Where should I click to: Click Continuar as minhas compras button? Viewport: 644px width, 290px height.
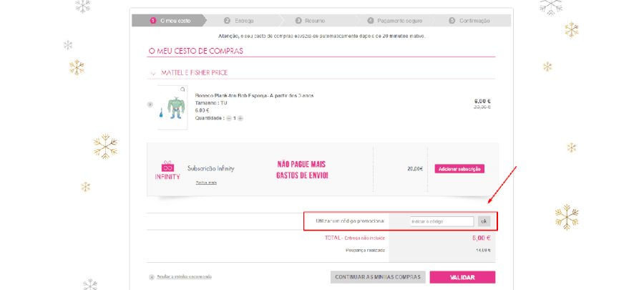(378, 277)
